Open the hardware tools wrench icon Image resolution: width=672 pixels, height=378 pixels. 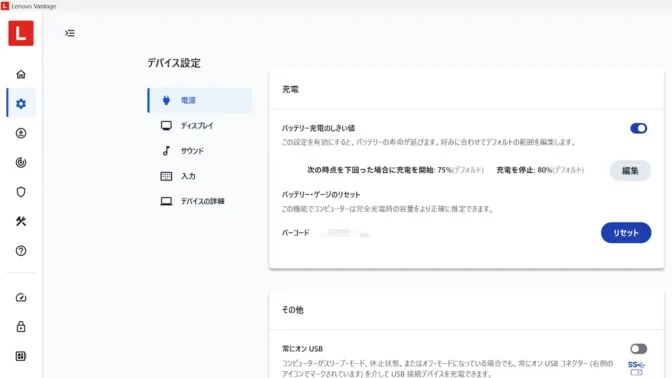pos(21,221)
